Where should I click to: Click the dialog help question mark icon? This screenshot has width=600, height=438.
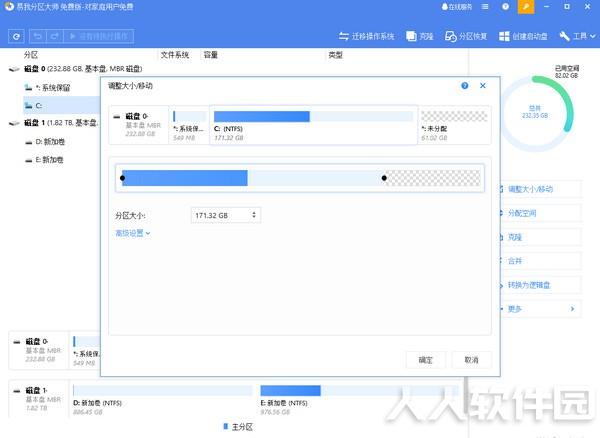coord(465,86)
